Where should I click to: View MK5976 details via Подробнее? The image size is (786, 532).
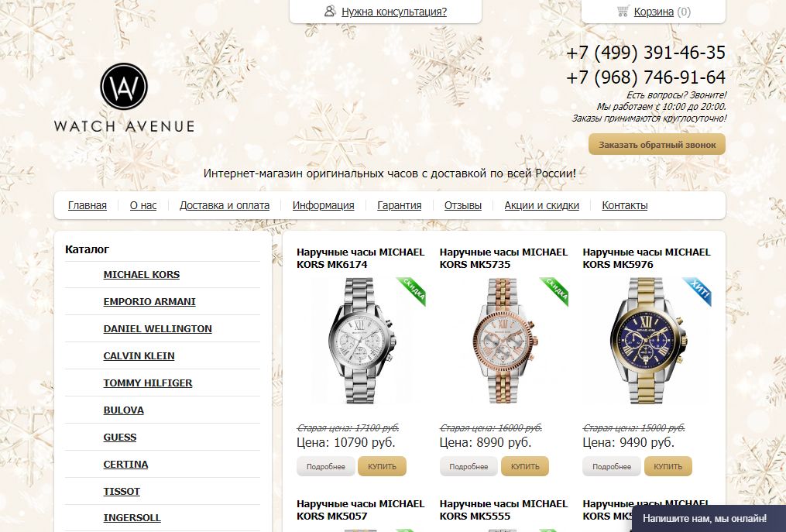[x=612, y=466]
